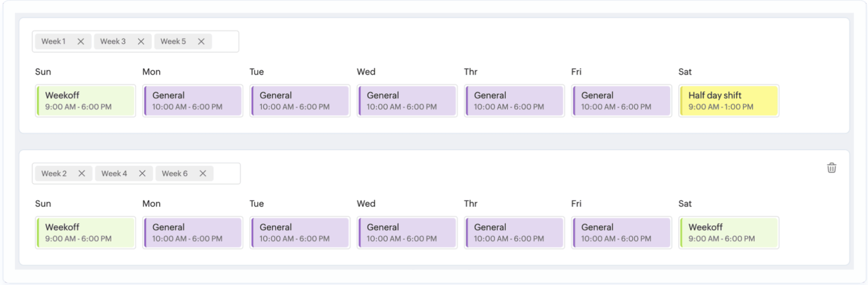
Task: Remove the Week 4 tag
Action: (x=142, y=173)
